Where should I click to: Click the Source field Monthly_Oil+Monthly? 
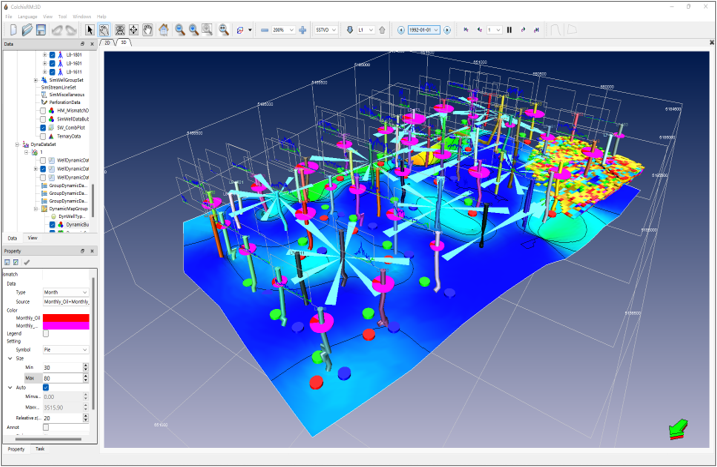click(x=66, y=302)
